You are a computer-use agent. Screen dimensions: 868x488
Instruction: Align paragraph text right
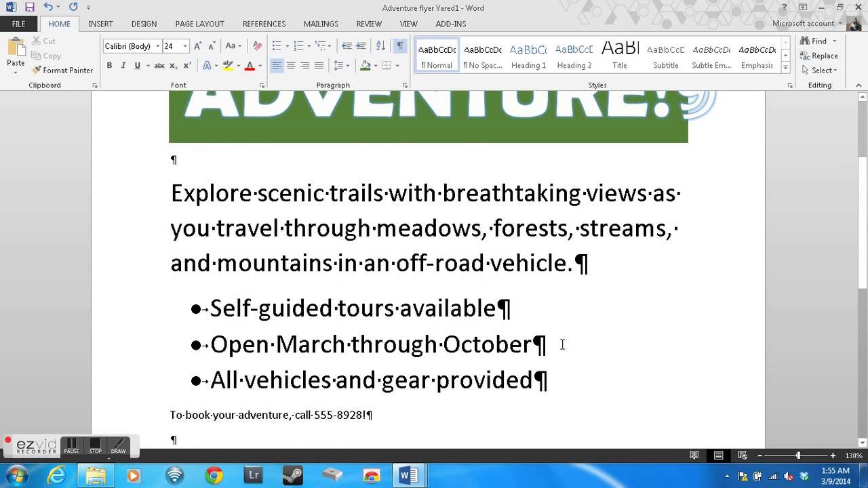304,66
